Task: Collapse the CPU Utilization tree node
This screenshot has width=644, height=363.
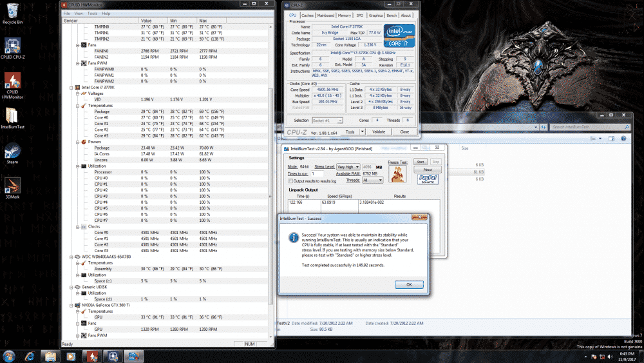Action: pos(78,166)
